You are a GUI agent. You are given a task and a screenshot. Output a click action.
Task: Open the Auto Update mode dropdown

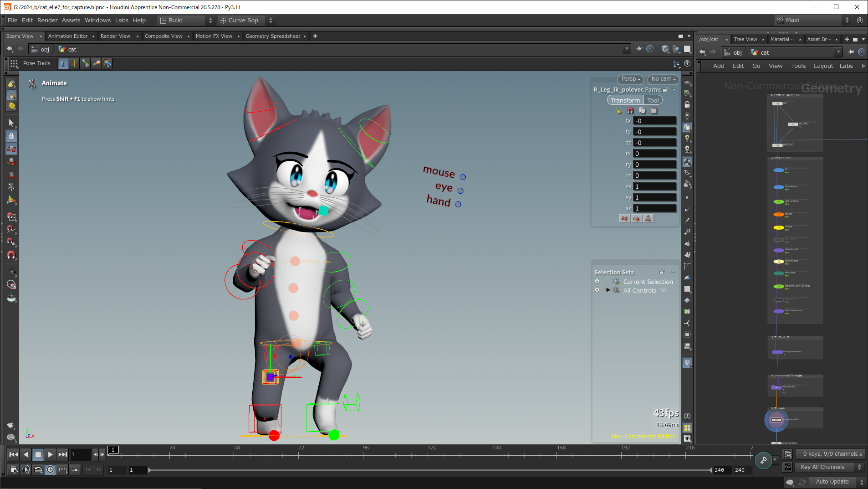coord(837,482)
